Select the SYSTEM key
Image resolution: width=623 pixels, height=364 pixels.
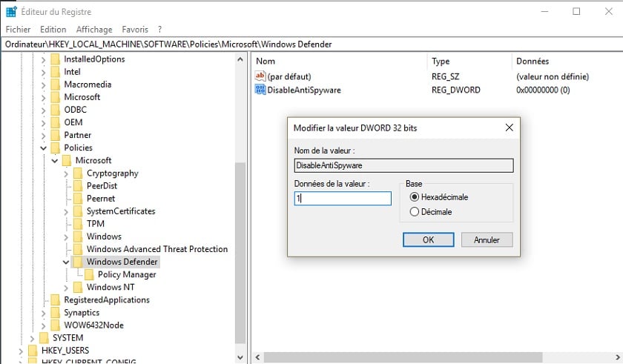click(68, 338)
